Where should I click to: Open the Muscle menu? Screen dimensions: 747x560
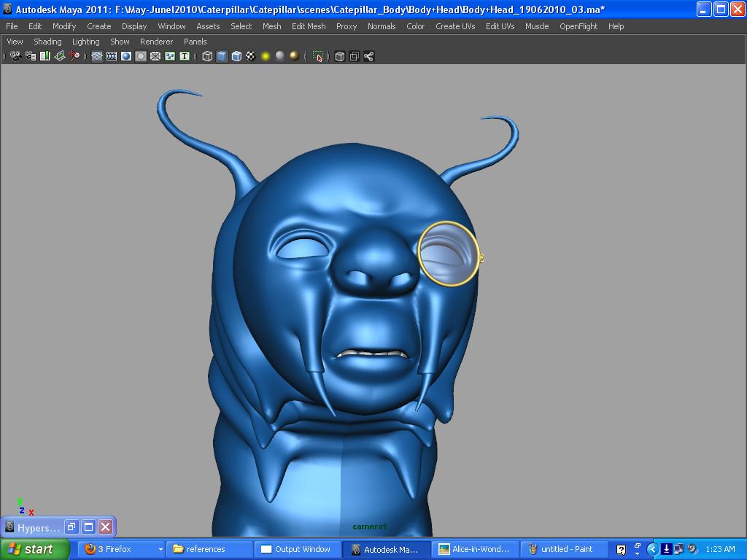coord(537,26)
